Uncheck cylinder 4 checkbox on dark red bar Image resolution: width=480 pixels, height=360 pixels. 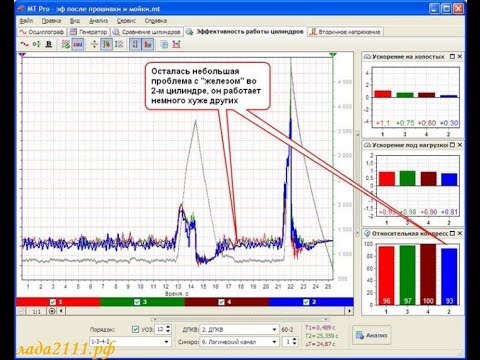[x=221, y=302]
